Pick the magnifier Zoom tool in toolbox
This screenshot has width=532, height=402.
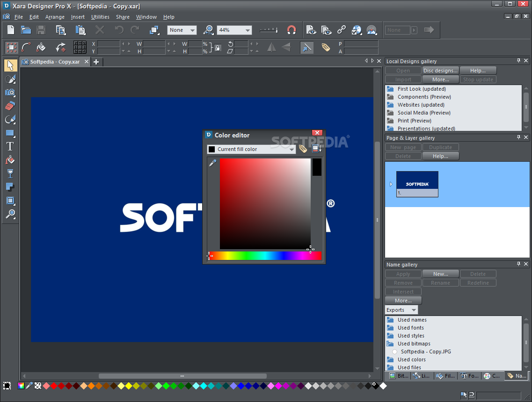10,214
